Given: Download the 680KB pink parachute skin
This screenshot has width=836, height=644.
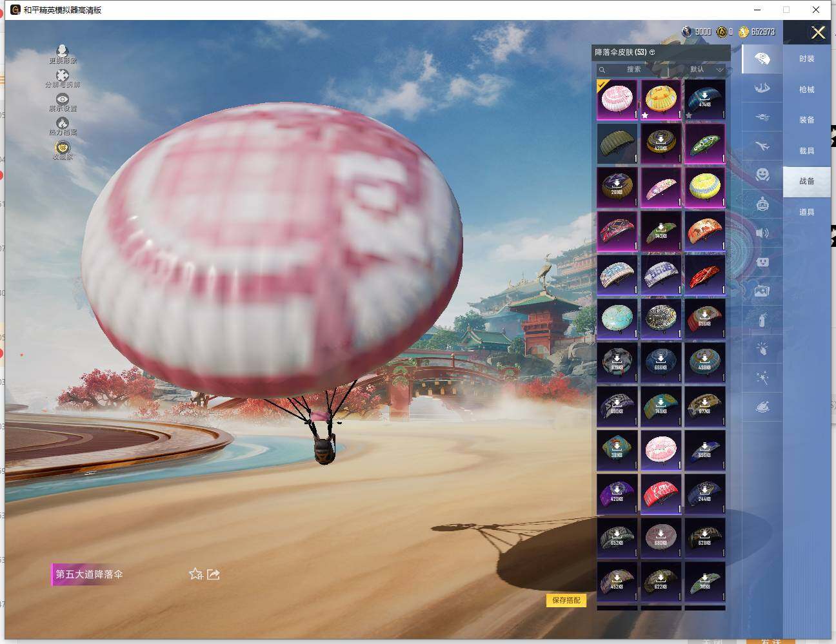Looking at the screenshot, I should (661, 538).
